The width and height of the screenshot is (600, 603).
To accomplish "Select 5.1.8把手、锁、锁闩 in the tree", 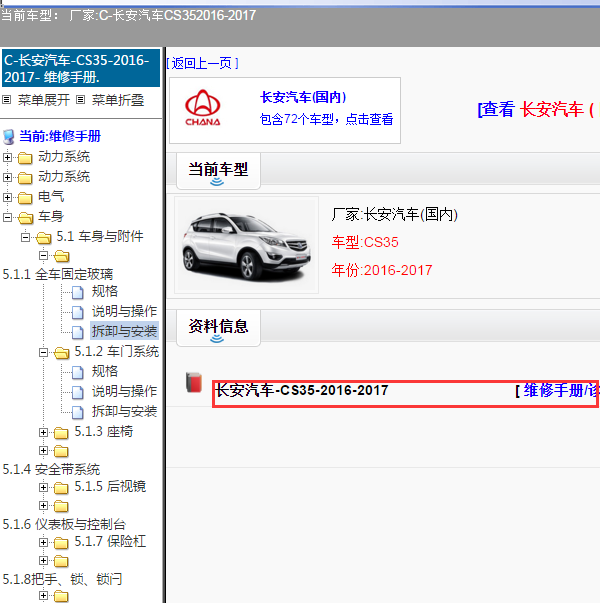I will pyautogui.click(x=62, y=579).
